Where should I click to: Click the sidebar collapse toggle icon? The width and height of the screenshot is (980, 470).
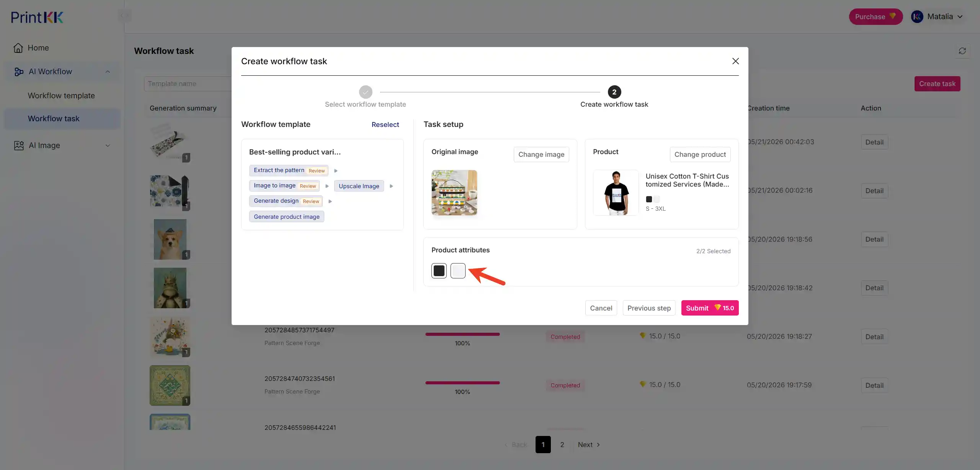(124, 16)
